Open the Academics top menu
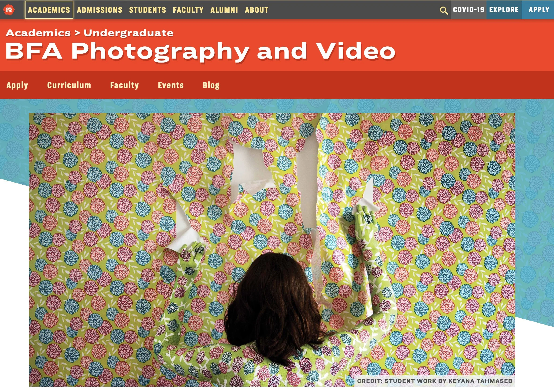 pyautogui.click(x=49, y=10)
